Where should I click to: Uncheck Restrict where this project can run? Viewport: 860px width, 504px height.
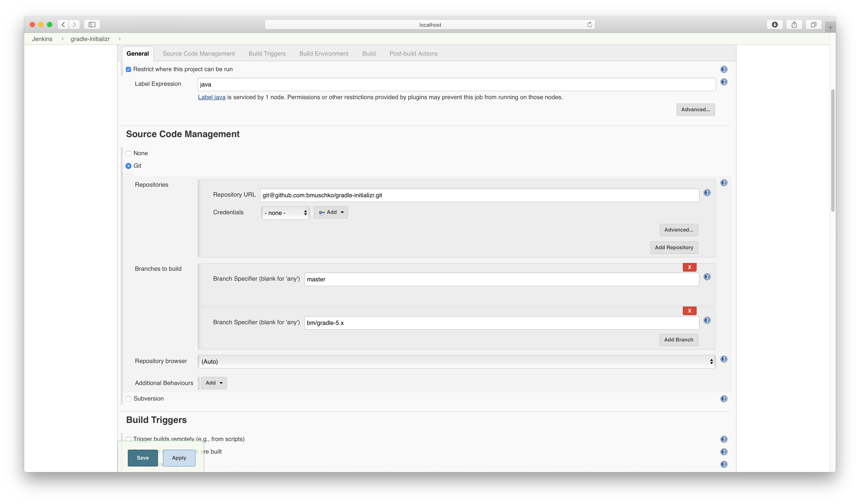tap(129, 70)
